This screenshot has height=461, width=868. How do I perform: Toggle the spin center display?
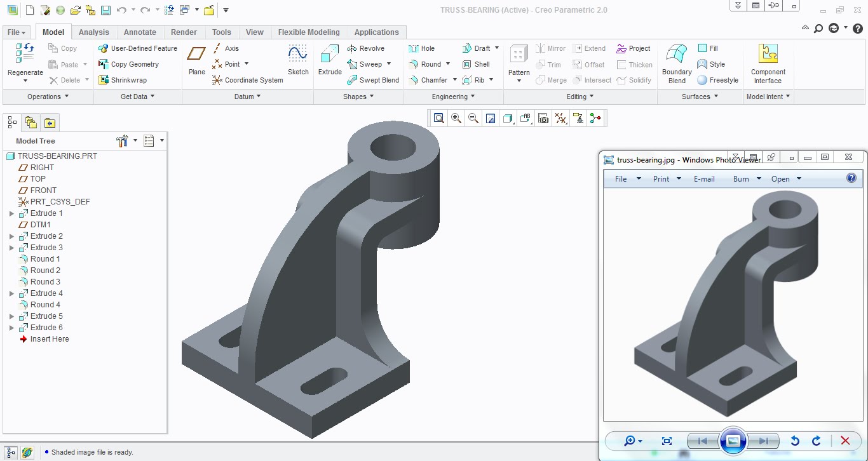click(x=595, y=118)
